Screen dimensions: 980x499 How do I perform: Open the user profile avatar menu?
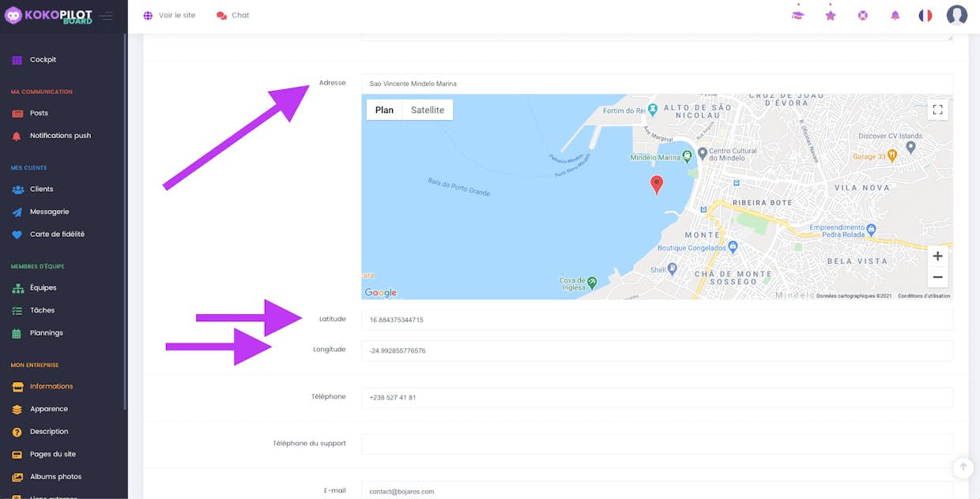[957, 15]
